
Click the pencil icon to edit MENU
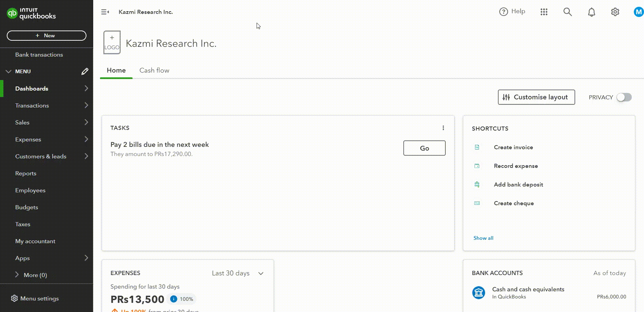(x=85, y=71)
